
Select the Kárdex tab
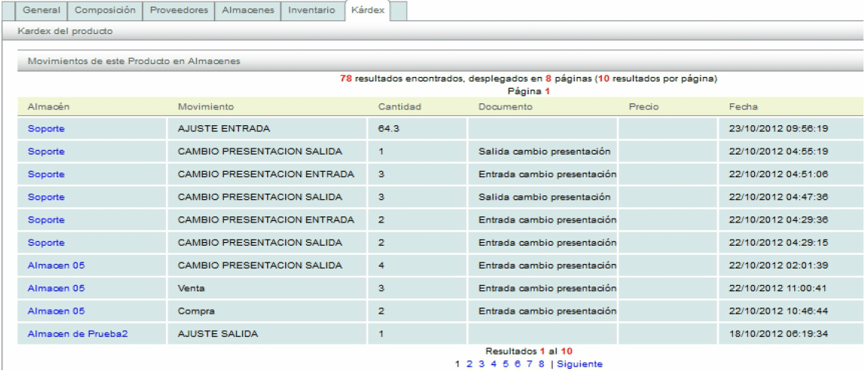pyautogui.click(x=366, y=11)
